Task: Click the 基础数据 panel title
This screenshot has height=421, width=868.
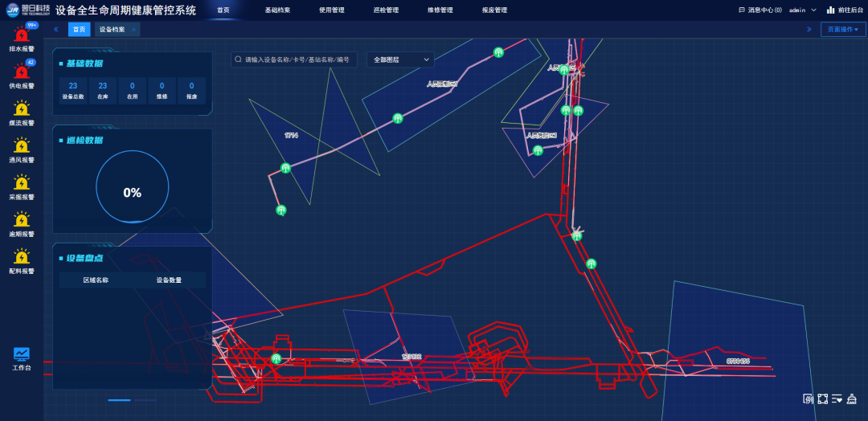Action: (x=84, y=63)
